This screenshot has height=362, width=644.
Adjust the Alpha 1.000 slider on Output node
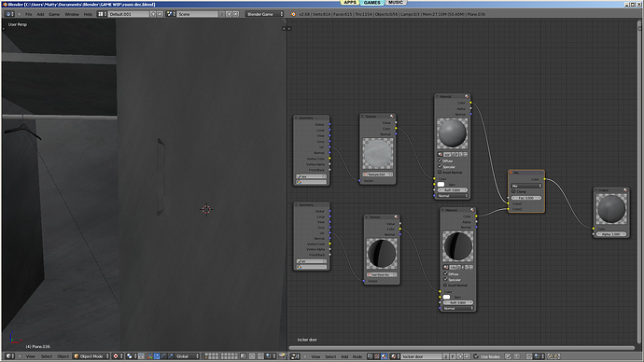[611, 234]
